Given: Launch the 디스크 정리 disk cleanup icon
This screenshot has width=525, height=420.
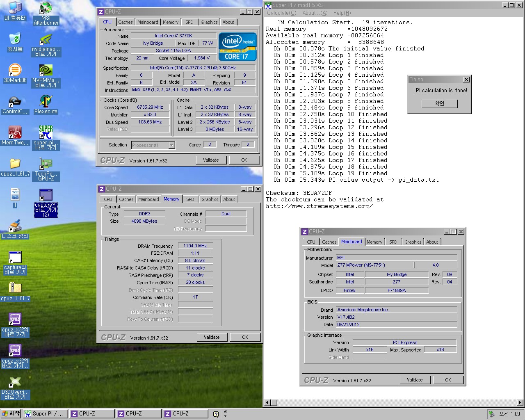Looking at the screenshot, I should point(15,228).
